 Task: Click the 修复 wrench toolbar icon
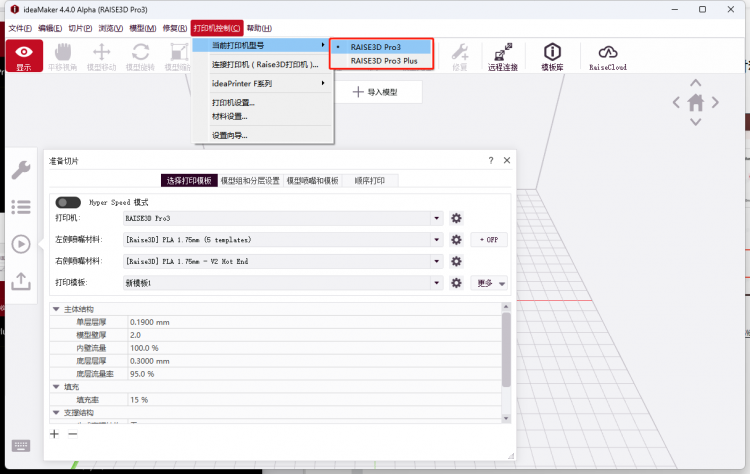460,57
